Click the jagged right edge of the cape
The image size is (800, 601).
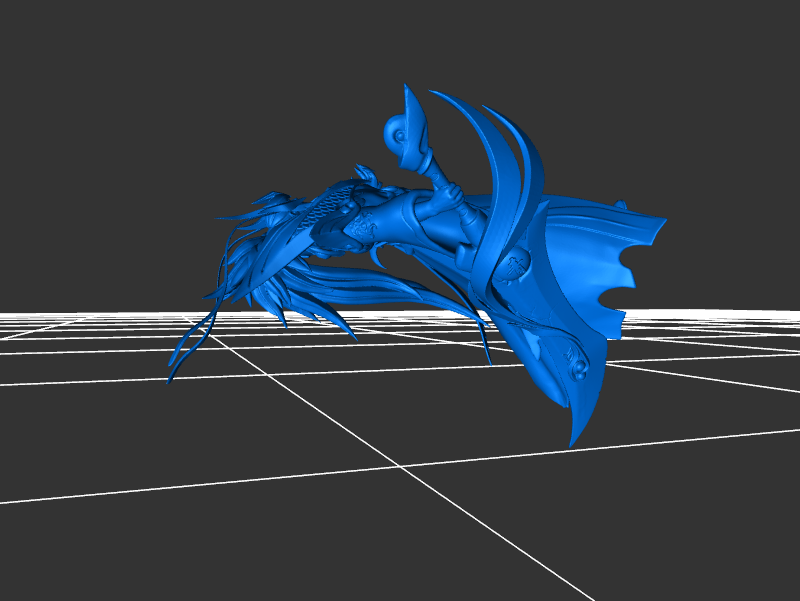pos(630,268)
